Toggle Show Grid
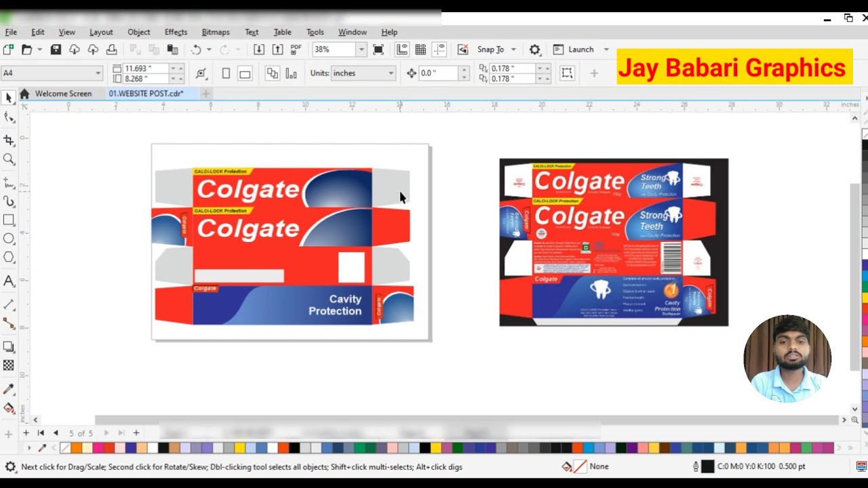Screen dimensions: 868x488 (x=420, y=49)
